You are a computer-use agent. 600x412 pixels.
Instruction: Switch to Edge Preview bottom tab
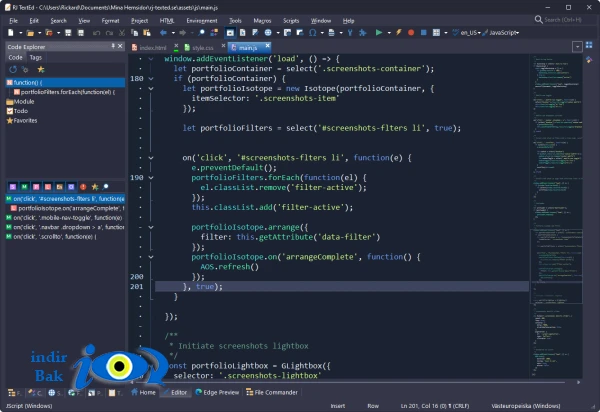(217, 392)
